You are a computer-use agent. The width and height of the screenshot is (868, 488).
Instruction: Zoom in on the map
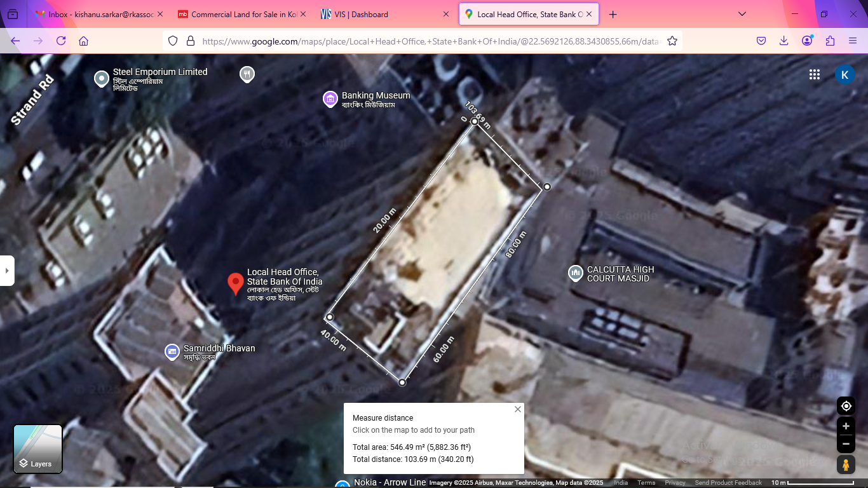[x=846, y=426]
